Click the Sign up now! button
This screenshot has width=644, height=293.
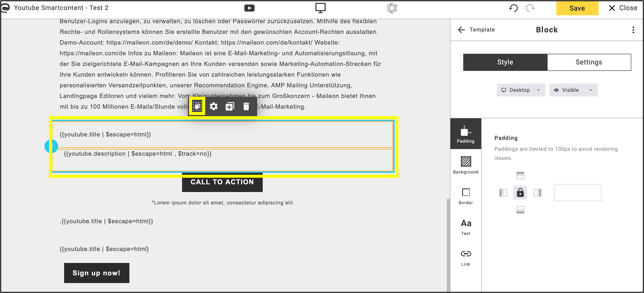pos(97,273)
